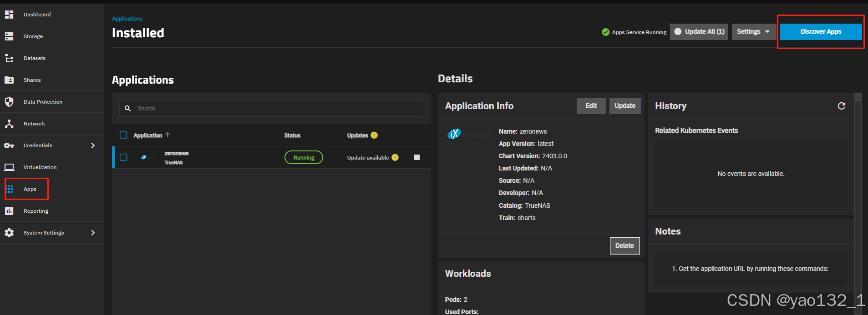The height and width of the screenshot is (315, 868).
Task: Open the Settings dropdown
Action: click(x=754, y=32)
